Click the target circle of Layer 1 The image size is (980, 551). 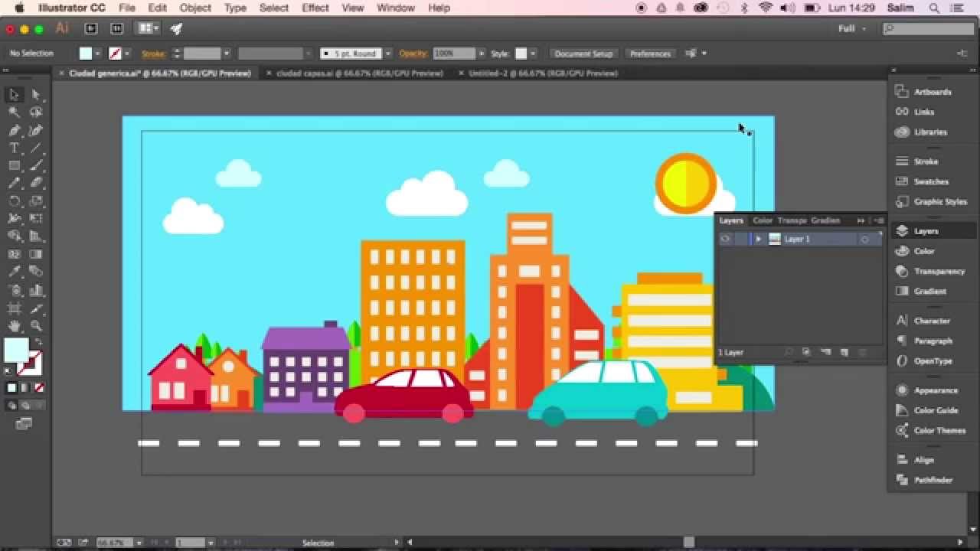[864, 240]
